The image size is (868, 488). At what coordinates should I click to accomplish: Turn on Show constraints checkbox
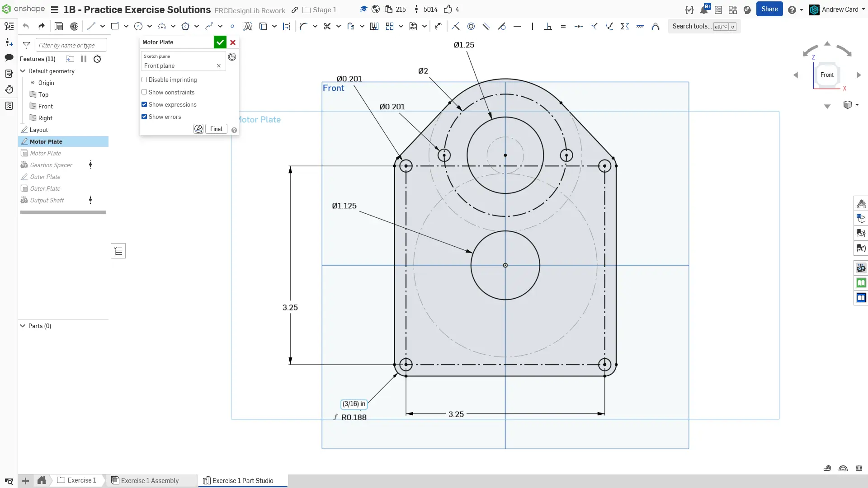(x=144, y=92)
